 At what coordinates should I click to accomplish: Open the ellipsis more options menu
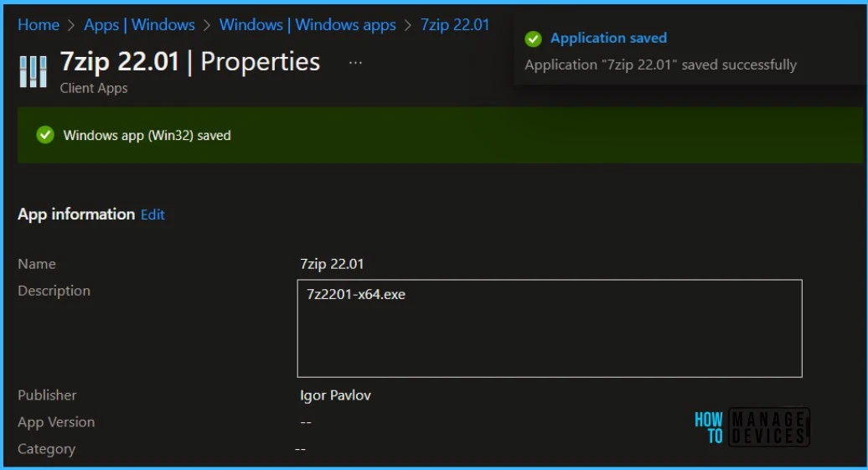click(355, 63)
